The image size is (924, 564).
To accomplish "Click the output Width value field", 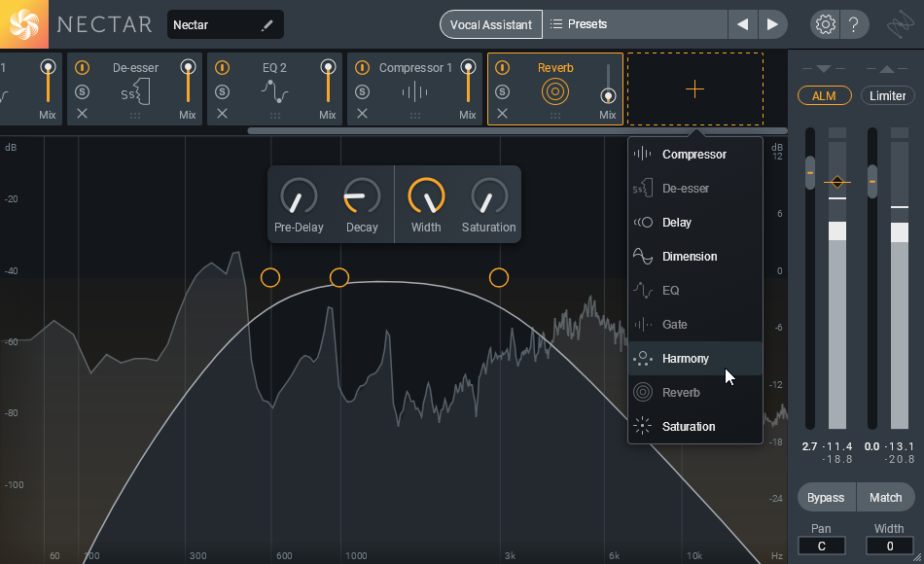I will point(890,546).
